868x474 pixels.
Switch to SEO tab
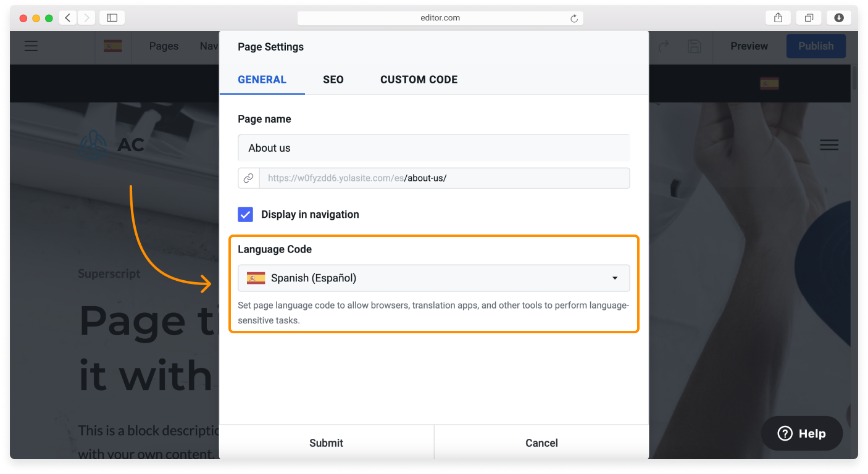[333, 80]
